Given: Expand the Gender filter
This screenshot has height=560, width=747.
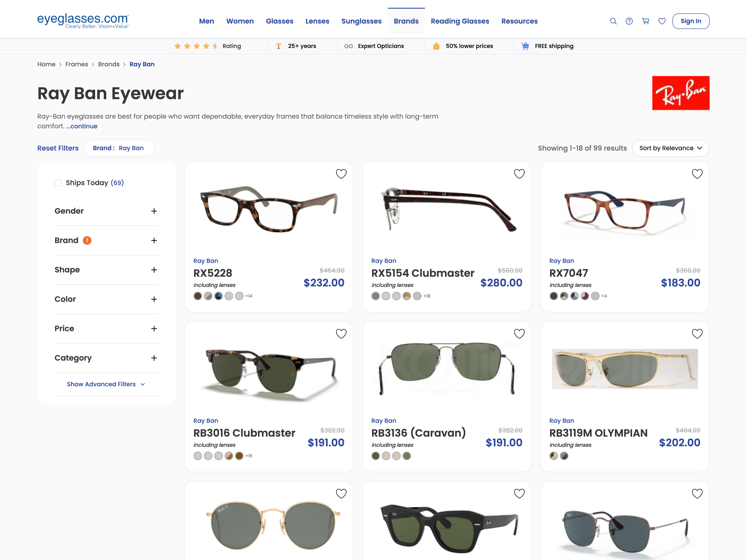Looking at the screenshot, I should (x=106, y=211).
